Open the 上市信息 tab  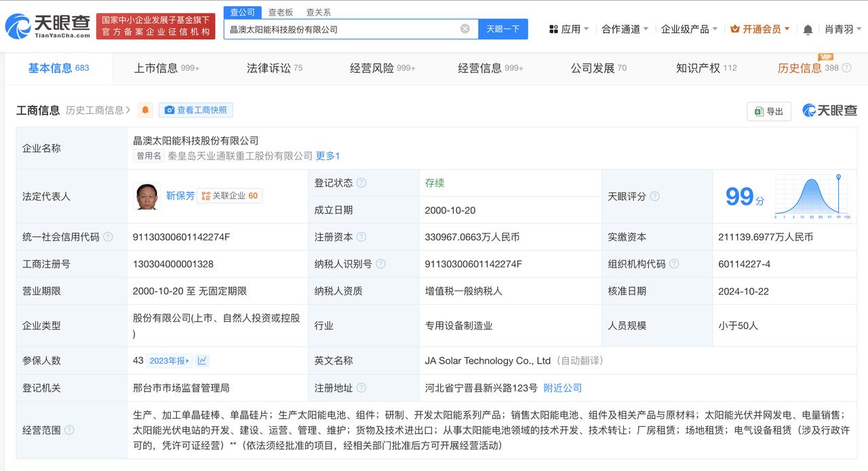pyautogui.click(x=166, y=68)
